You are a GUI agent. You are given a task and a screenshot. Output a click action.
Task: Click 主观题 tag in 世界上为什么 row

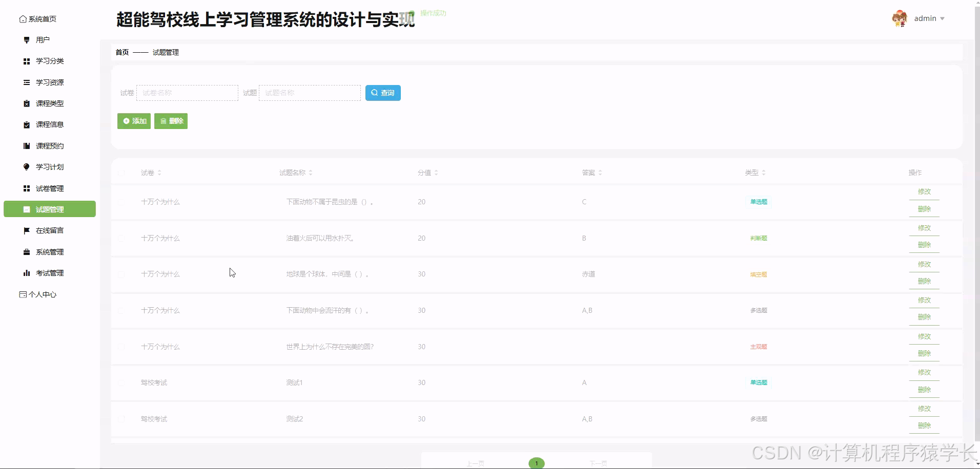[x=759, y=347]
